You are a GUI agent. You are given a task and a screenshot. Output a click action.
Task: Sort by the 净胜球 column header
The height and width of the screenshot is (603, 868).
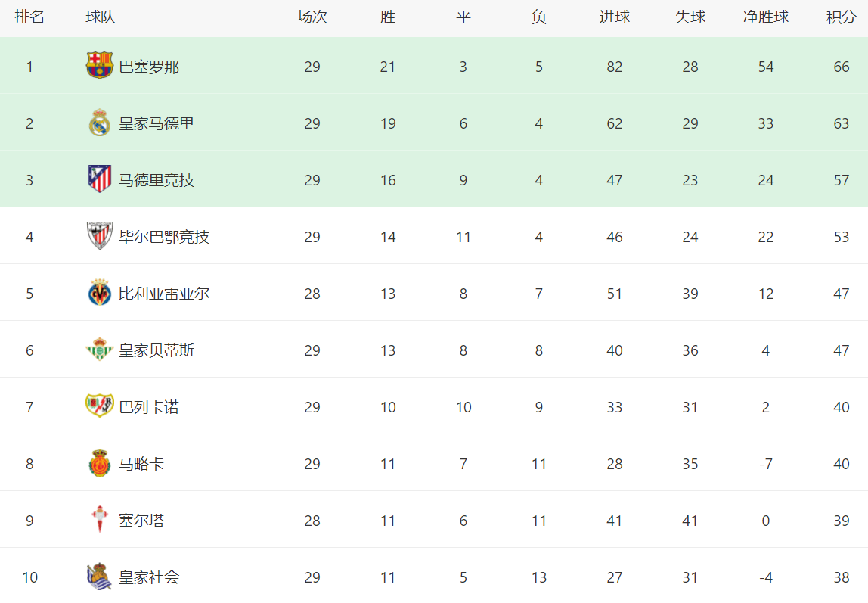(766, 17)
